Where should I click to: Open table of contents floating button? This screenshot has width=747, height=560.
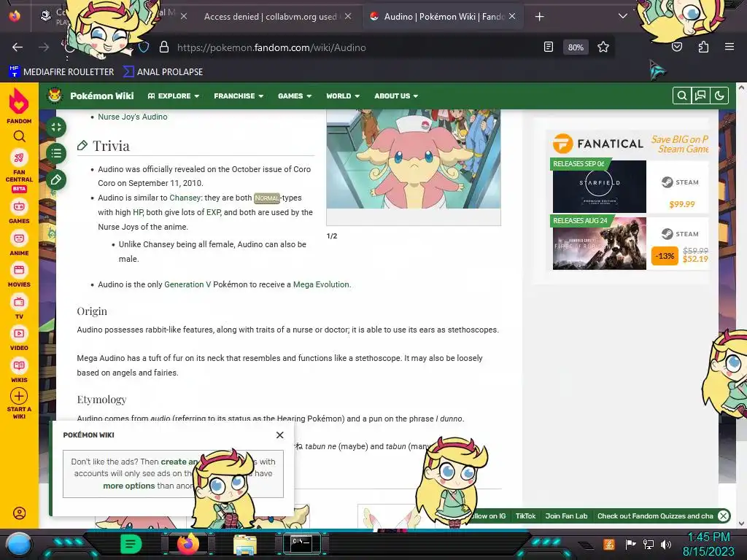pos(56,153)
